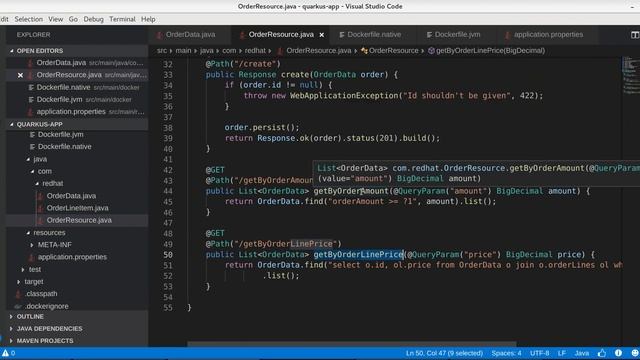This screenshot has width=640, height=360.
Task: Change Spaces: 4 indentation setting
Action: [x=506, y=353]
